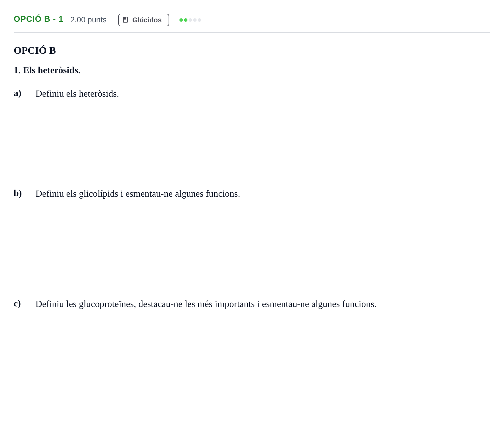Click question text 'Definiu els heteròsids.'
Image resolution: width=504 pixels, height=427 pixels.
pyautogui.click(x=77, y=94)
